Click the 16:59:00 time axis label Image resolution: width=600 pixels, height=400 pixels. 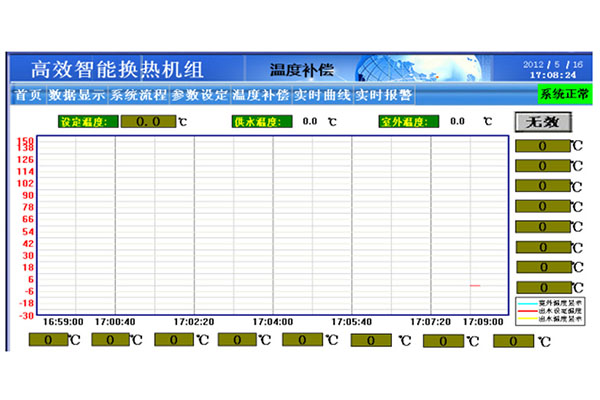pos(63,322)
